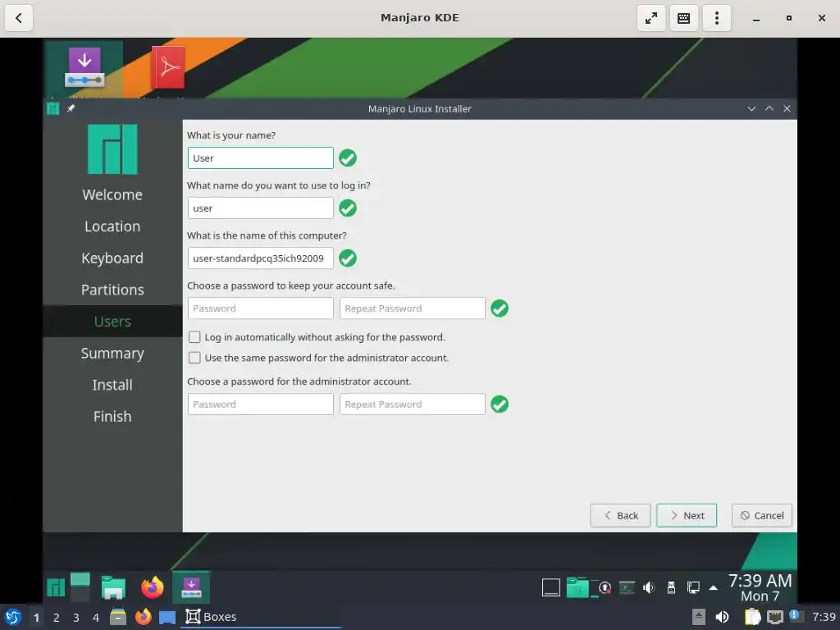Focus the login name field 'user'
This screenshot has width=840, height=630.
[x=260, y=208]
